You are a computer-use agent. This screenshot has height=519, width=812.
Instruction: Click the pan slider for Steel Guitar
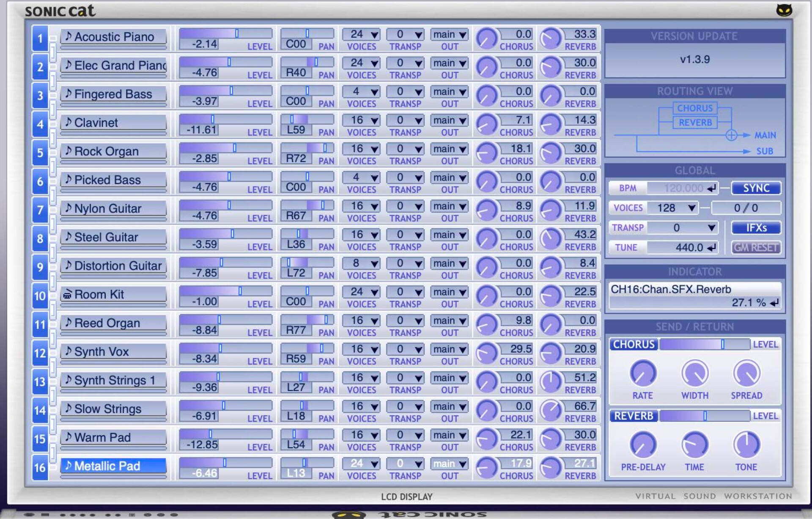307,234
